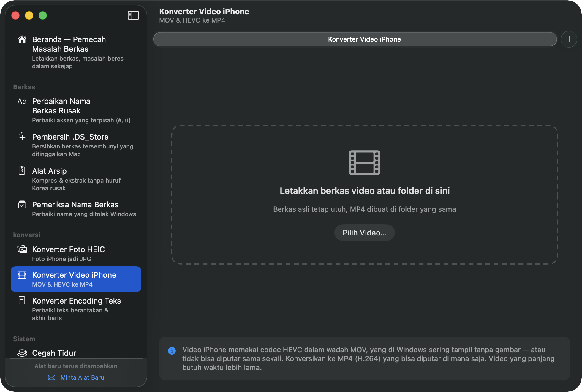Click the zip archive icon for Alat Arsip
582x392 pixels.
pyautogui.click(x=22, y=170)
